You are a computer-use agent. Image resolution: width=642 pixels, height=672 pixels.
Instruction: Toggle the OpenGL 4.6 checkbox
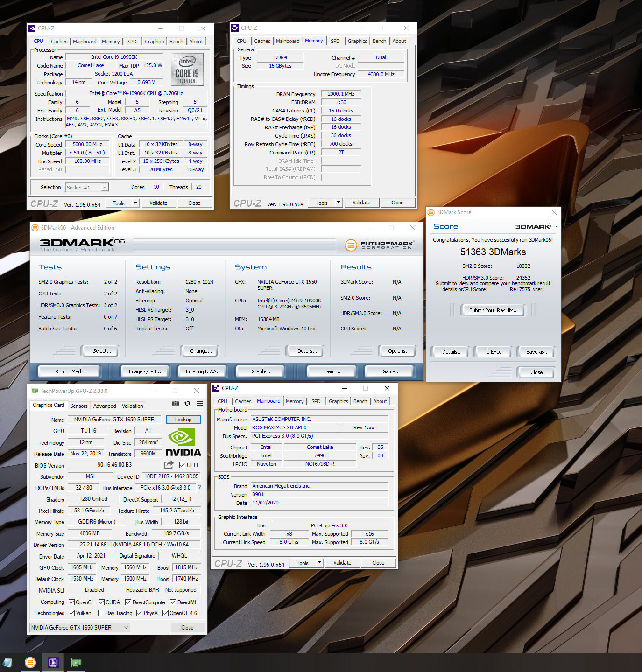tap(165, 613)
